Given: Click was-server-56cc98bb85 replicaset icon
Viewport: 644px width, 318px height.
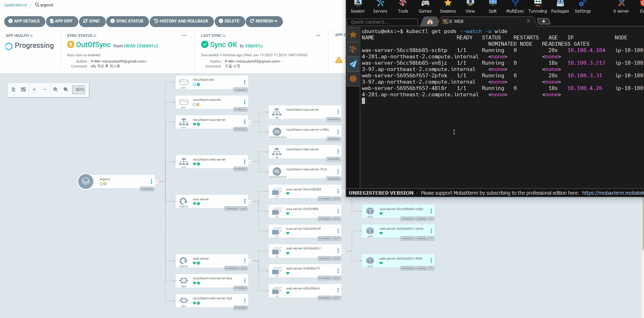Looking at the screenshot, I should (x=277, y=192).
